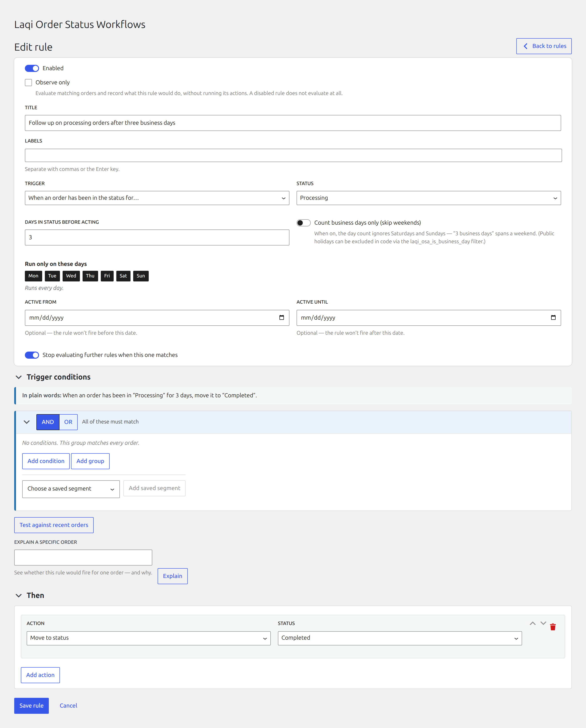586x728 pixels.
Task: Focus the Labels input field
Action: [x=293, y=156]
